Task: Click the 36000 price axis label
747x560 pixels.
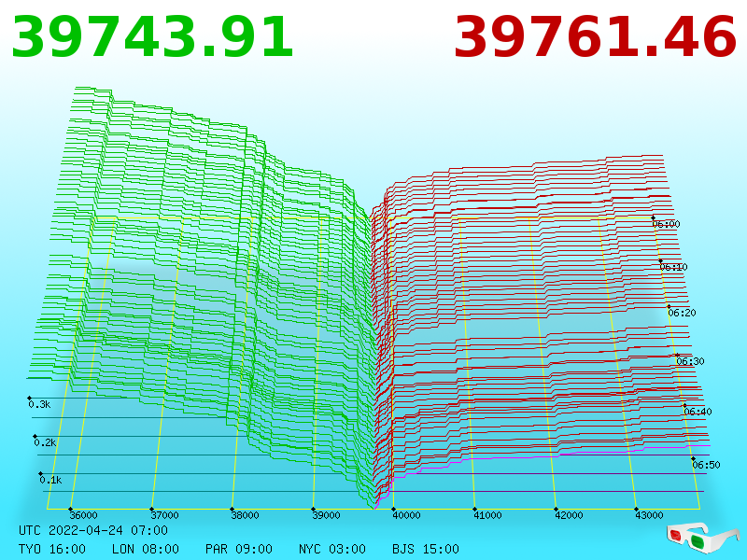Action: pos(83,515)
